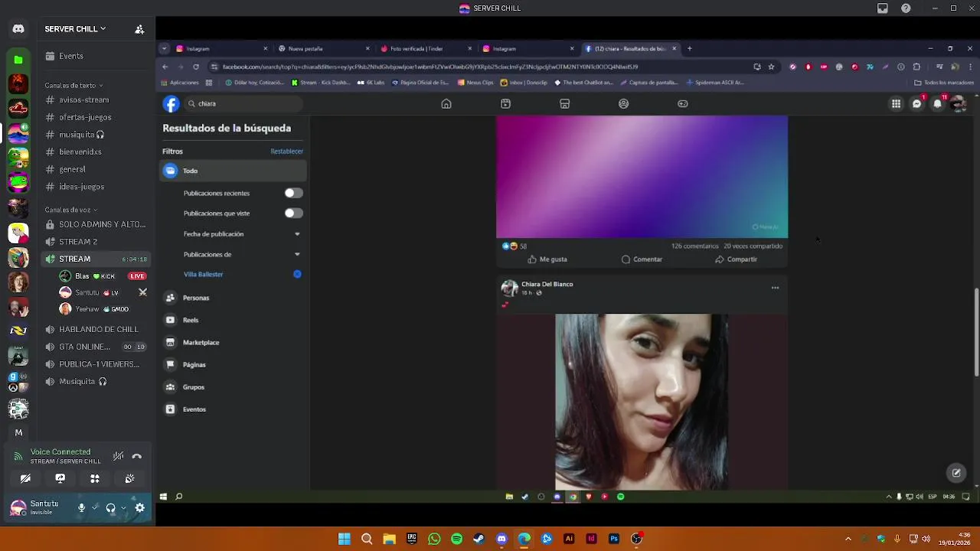Switch to Nueva pestaña tab
Screen dimensions: 980x551
click(x=324, y=48)
